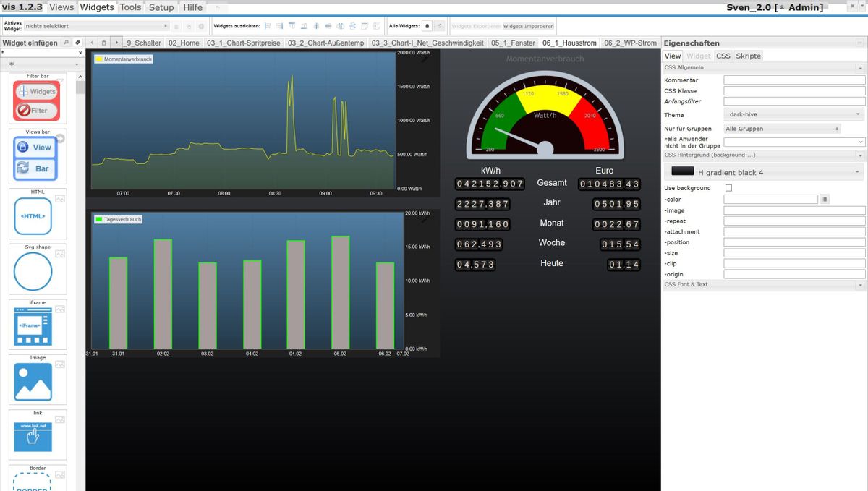Open the CSS properties tab

[x=723, y=56]
